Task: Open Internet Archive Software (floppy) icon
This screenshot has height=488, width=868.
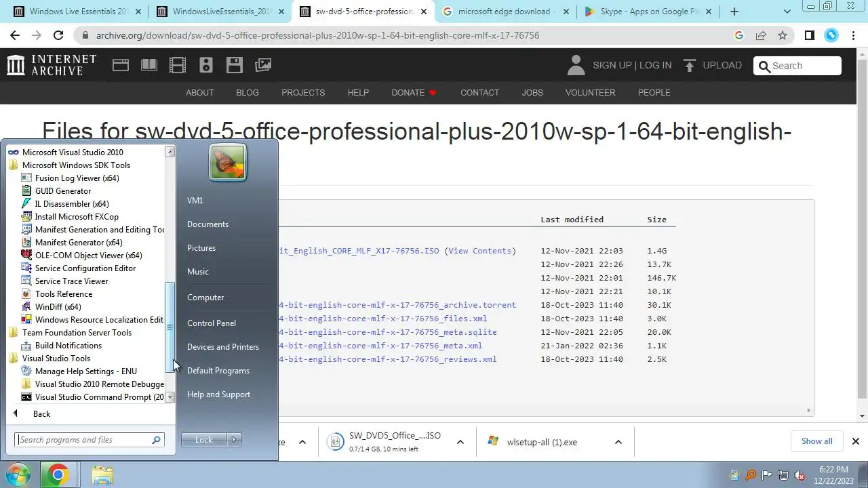Action: [235, 65]
